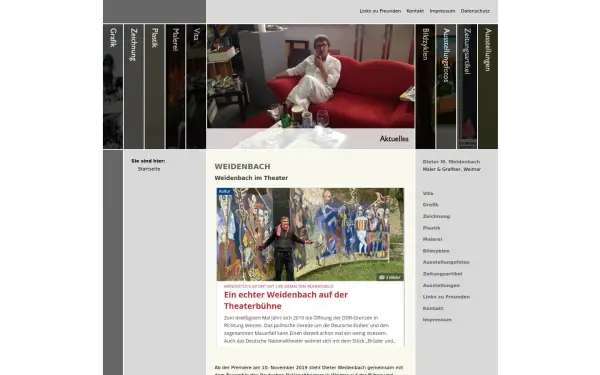Viewport: 600px width, 375px height.
Task: Click 'Links zu Freunden' in top navigation
Action: [380, 11]
